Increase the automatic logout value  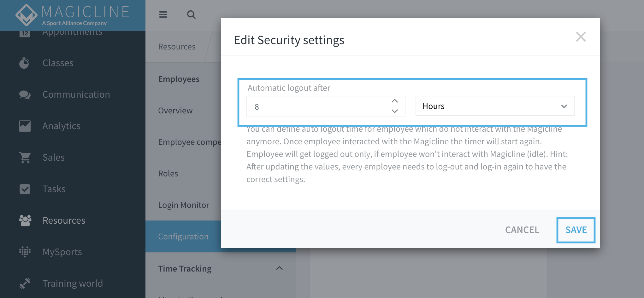394,101
